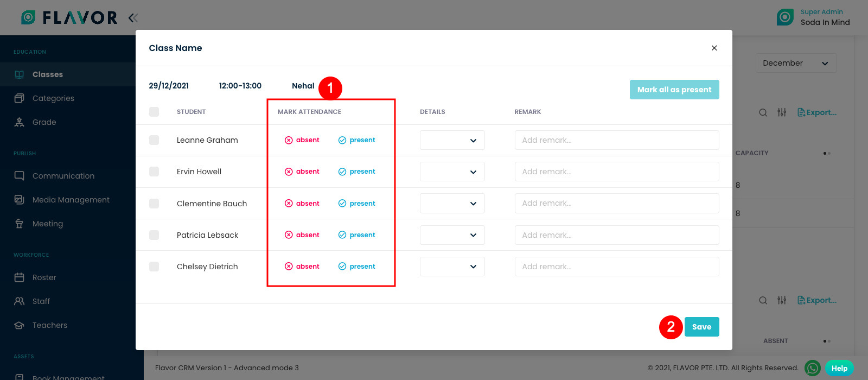The height and width of the screenshot is (380, 868).
Task: Open the December month dropdown
Action: [x=796, y=63]
